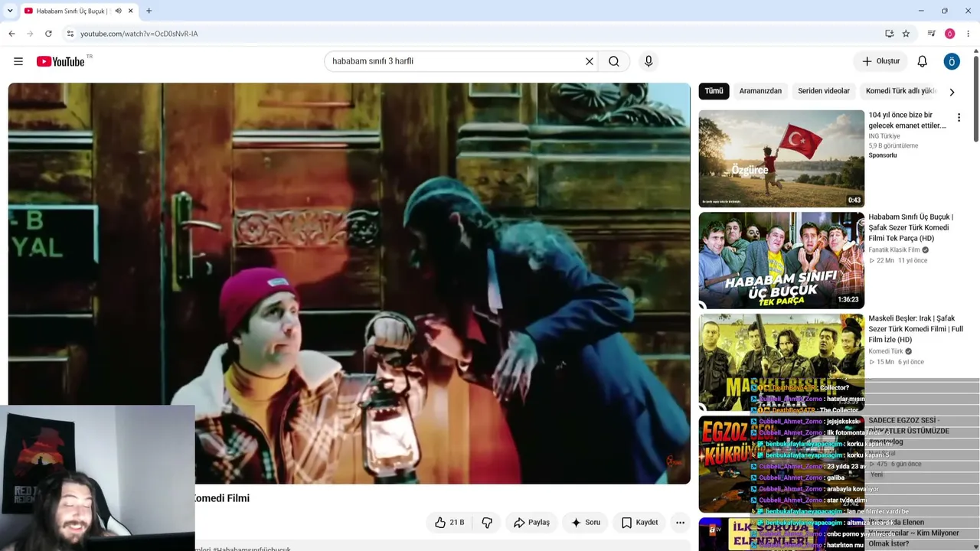
Task: Open the Chrome media controls icon
Action: click(931, 34)
